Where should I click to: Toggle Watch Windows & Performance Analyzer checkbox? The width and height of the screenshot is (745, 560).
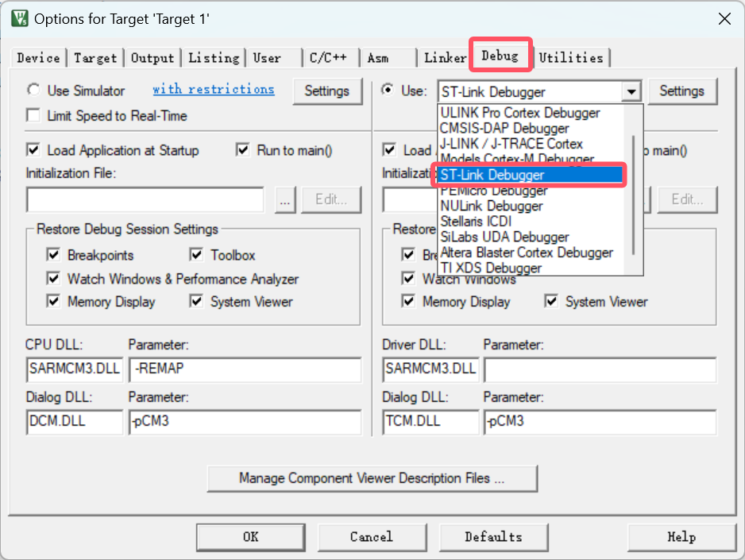[54, 278]
